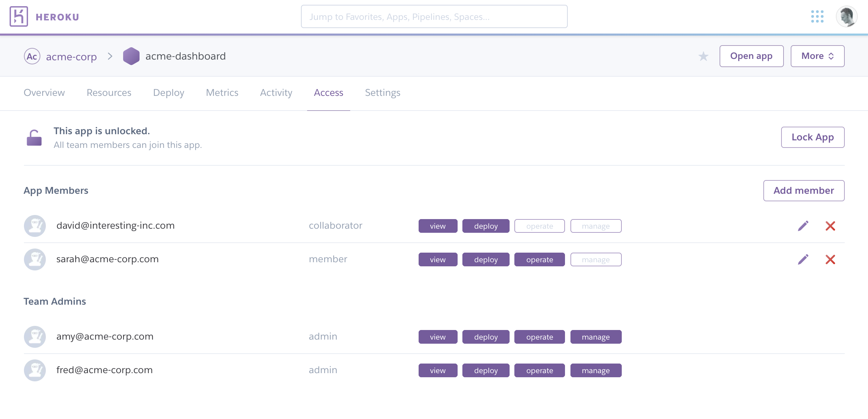Open the Settings tab
The image size is (868, 419).
tap(382, 93)
